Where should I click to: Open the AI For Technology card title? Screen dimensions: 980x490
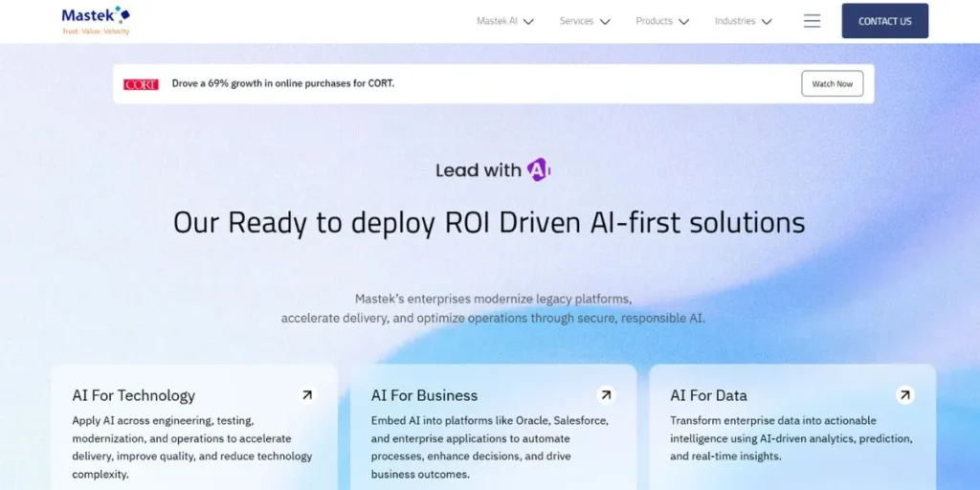(133, 395)
